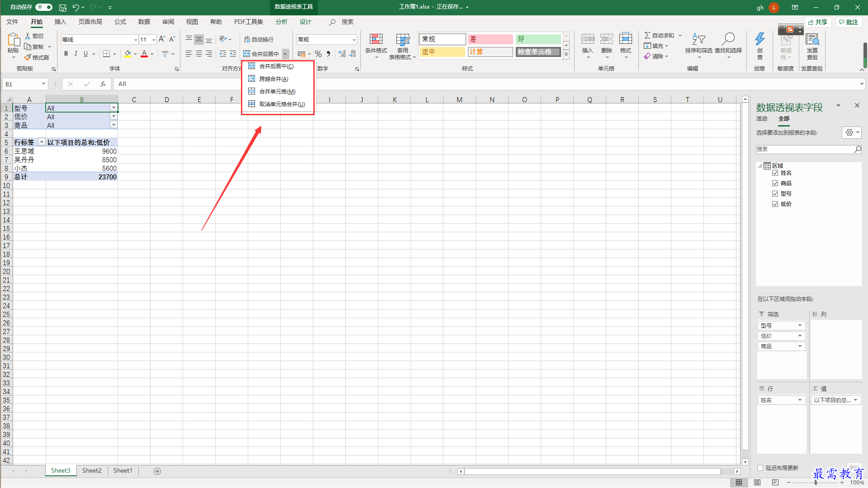The height and width of the screenshot is (488, 868).
Task: Choose Unmerge Cells (取消单元格合并)
Action: click(x=278, y=104)
